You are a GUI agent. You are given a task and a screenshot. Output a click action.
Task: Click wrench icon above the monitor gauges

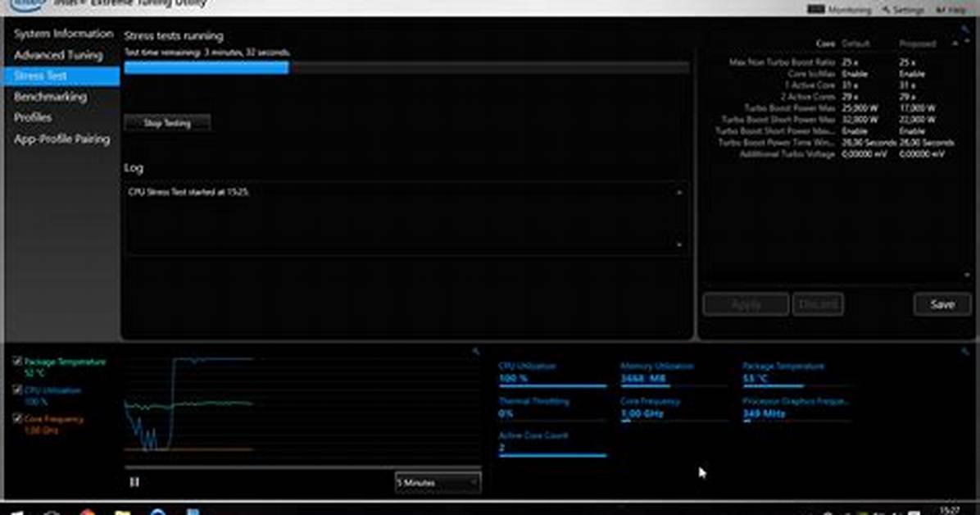965,353
